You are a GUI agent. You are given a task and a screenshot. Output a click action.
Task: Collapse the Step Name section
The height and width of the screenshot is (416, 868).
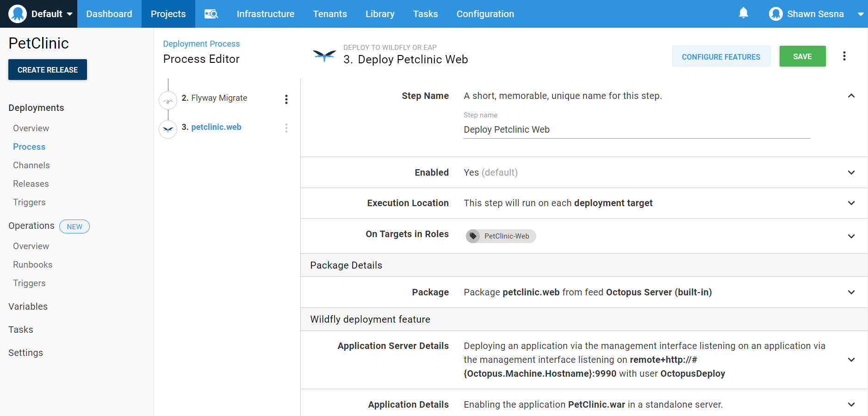coord(851,96)
